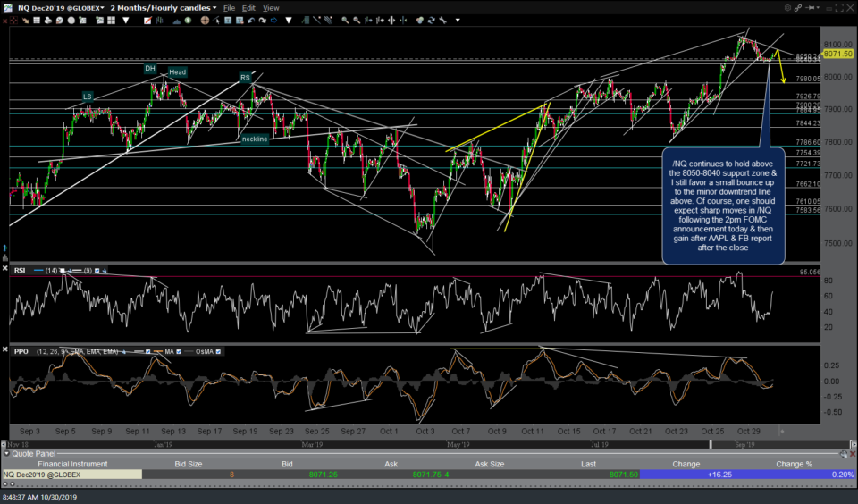The image size is (858, 504).
Task: Open the hexagon settings icon at top right
Action: coord(787,8)
